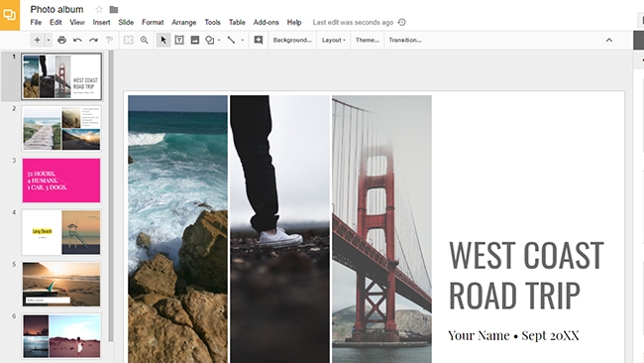Click the Photo album title field
The width and height of the screenshot is (644, 363).
pyautogui.click(x=56, y=9)
